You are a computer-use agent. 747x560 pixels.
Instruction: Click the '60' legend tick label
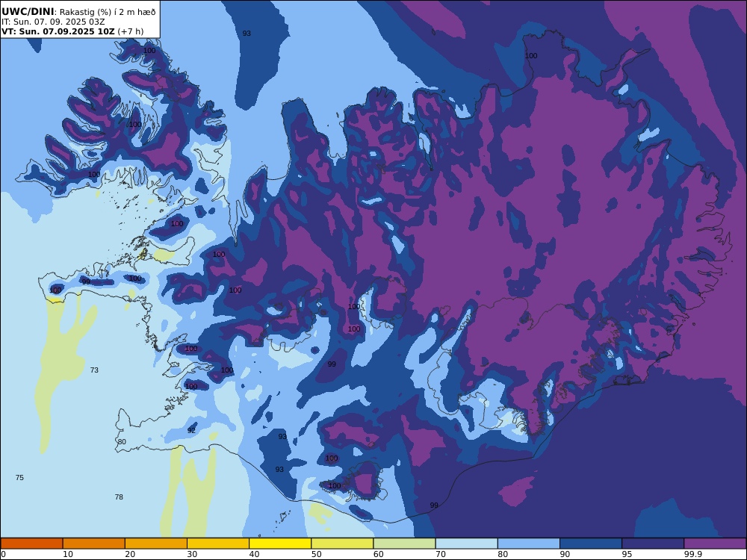click(x=379, y=554)
